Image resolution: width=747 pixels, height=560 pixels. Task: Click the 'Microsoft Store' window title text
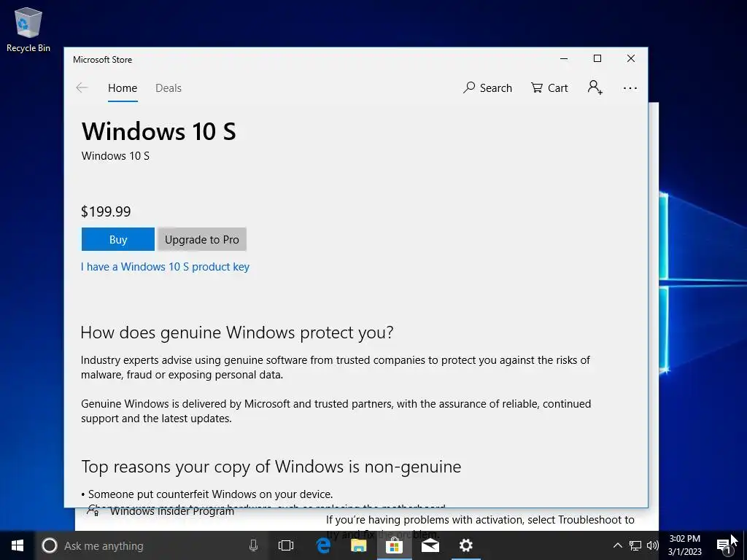102,60
